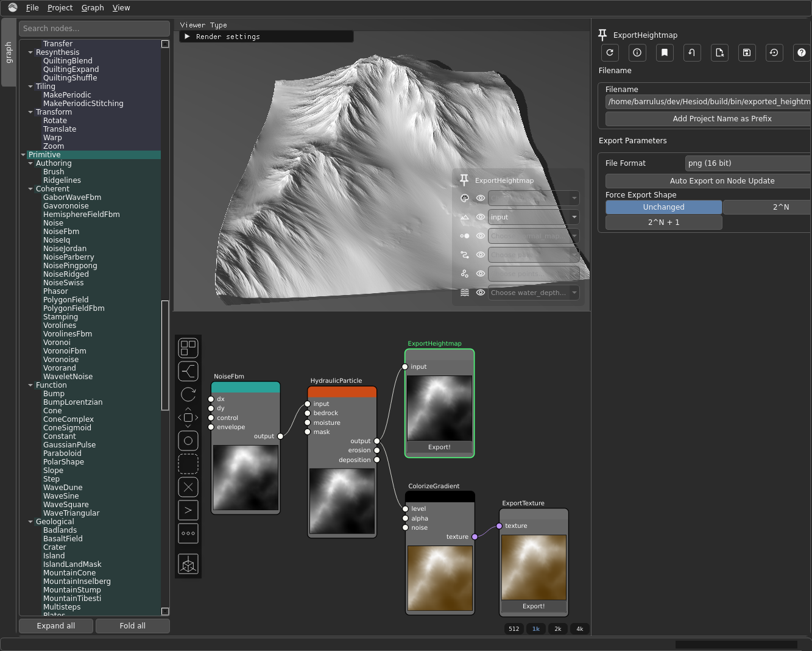Click Export! on the ExportTexture node

pos(534,607)
